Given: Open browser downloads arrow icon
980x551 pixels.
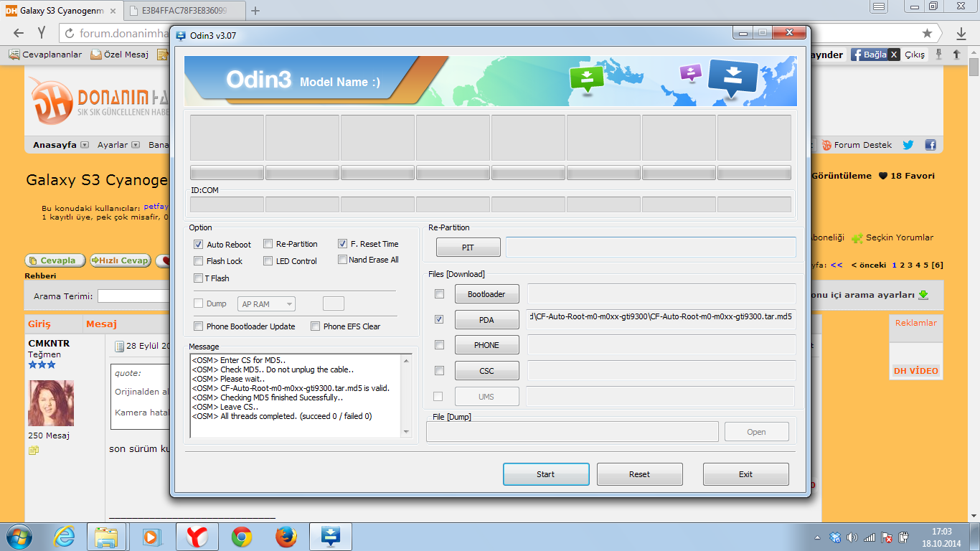Looking at the screenshot, I should click(x=961, y=33).
